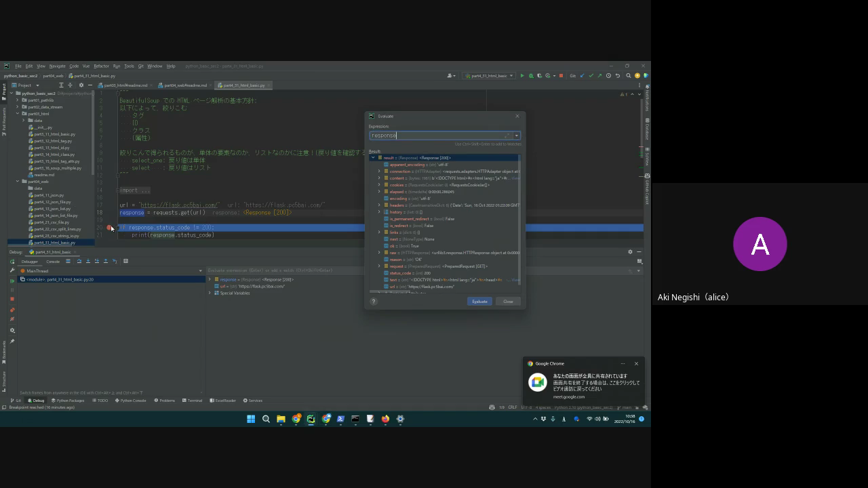Image resolution: width=868 pixels, height=488 pixels.
Task: Expand the headers entry in Evaluate results
Action: [379, 205]
